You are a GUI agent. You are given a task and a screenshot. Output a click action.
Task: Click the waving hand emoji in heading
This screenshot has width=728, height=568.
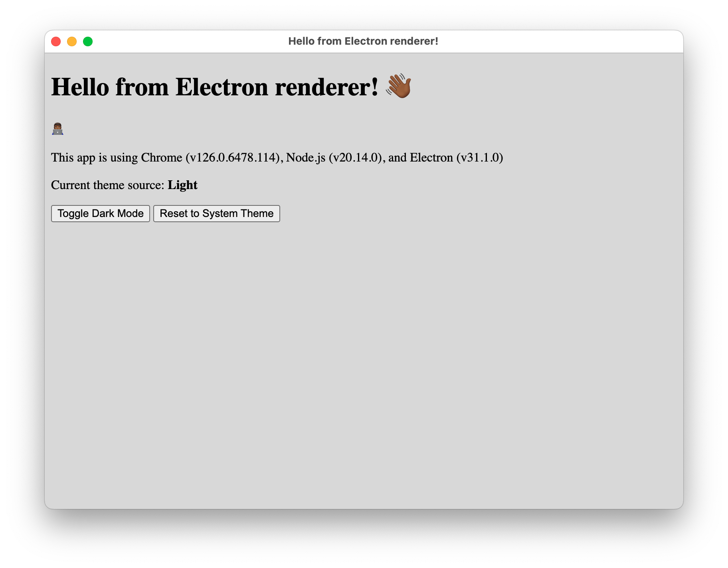(398, 86)
